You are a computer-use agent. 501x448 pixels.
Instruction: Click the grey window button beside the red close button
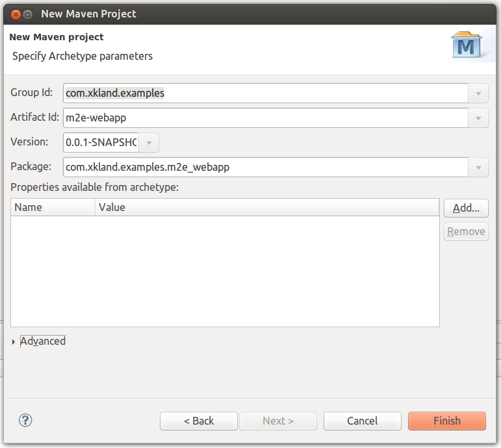(28, 14)
